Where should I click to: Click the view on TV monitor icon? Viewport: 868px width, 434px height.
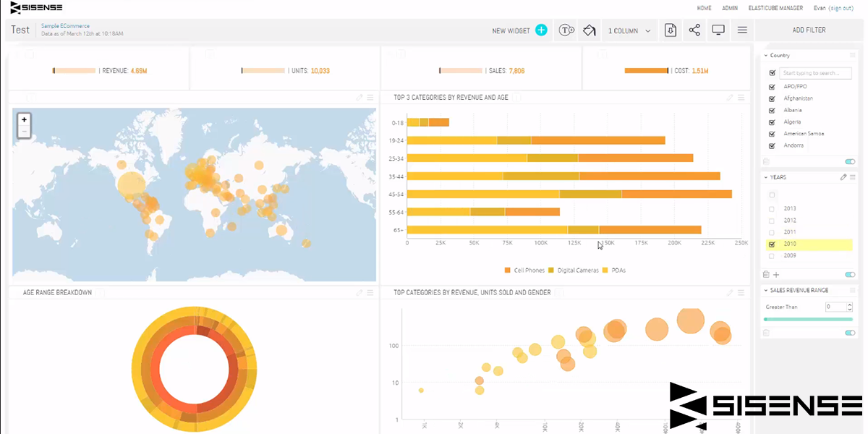718,30
